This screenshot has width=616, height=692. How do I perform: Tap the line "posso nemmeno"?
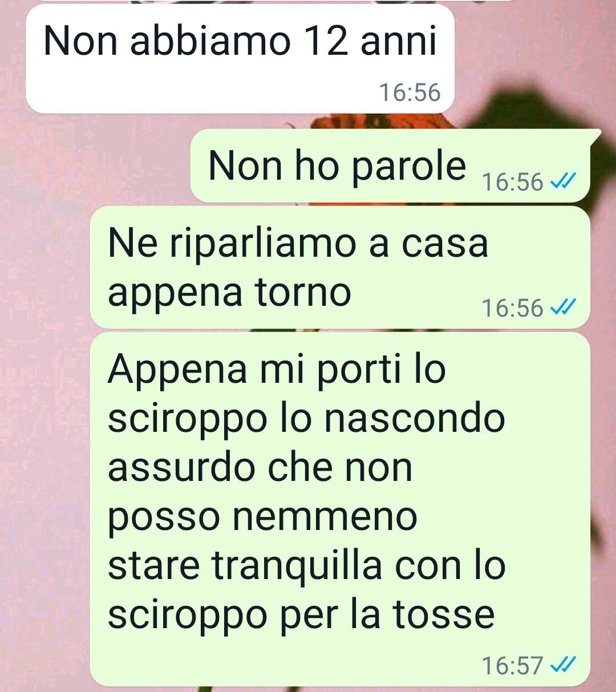click(x=262, y=518)
